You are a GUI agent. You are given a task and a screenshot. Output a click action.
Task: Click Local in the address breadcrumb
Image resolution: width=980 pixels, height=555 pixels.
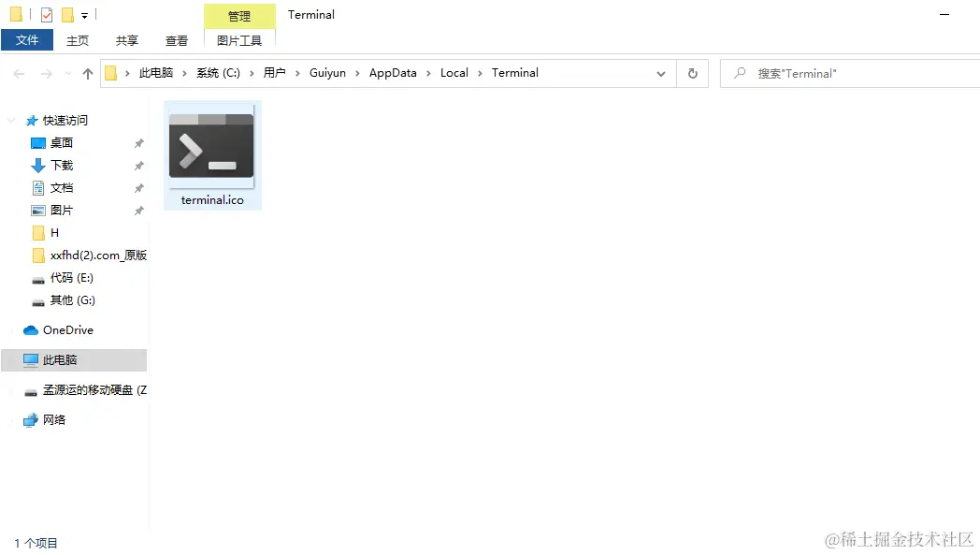click(454, 72)
